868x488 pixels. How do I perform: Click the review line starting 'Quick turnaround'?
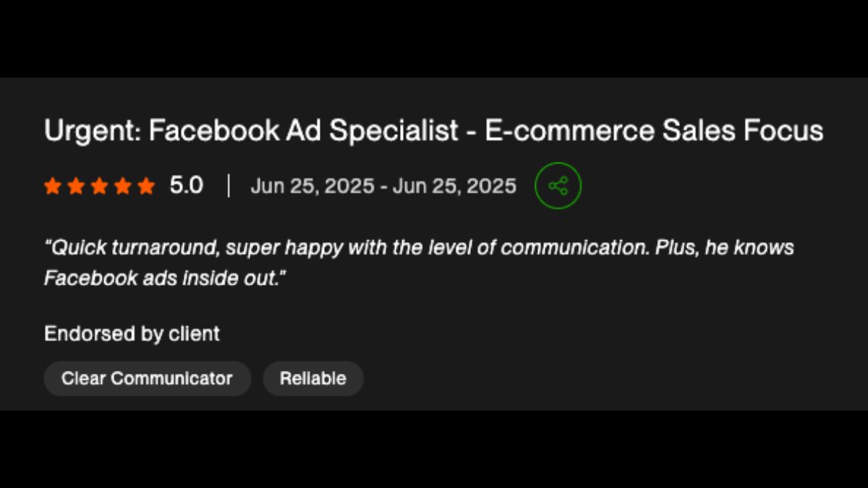(x=419, y=247)
